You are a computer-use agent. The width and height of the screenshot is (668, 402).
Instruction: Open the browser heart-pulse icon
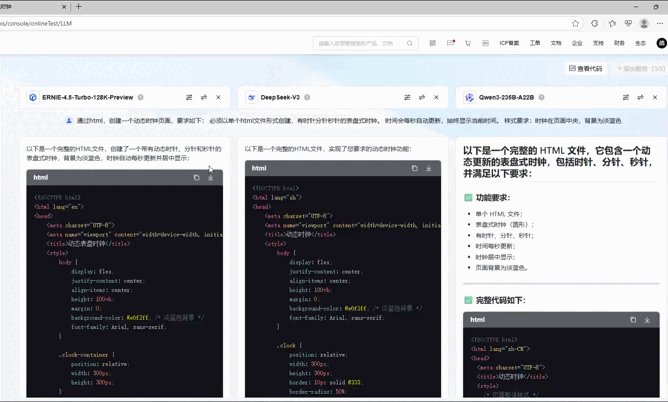pyautogui.click(x=628, y=23)
